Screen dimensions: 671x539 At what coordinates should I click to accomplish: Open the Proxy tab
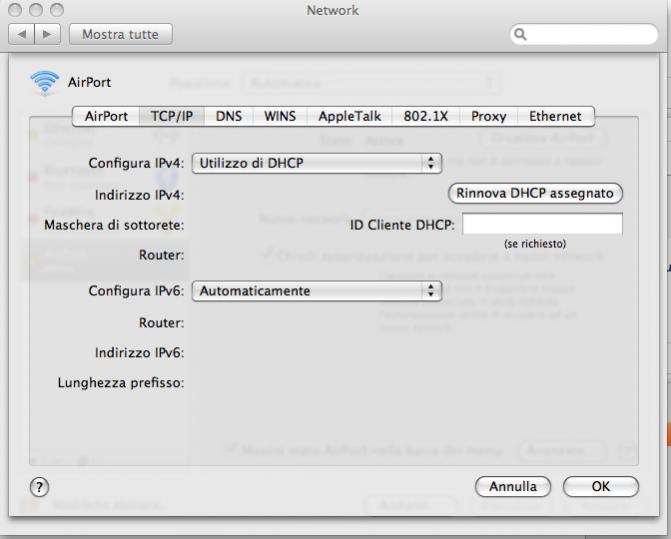[489, 116]
